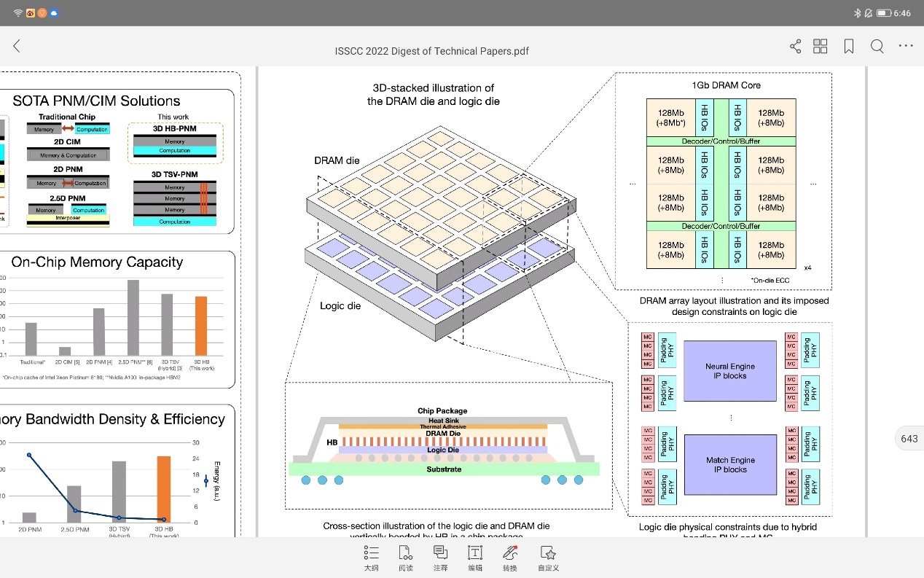Tap the "1Gb DRAM Core" title
924x578 pixels.
pos(726,85)
